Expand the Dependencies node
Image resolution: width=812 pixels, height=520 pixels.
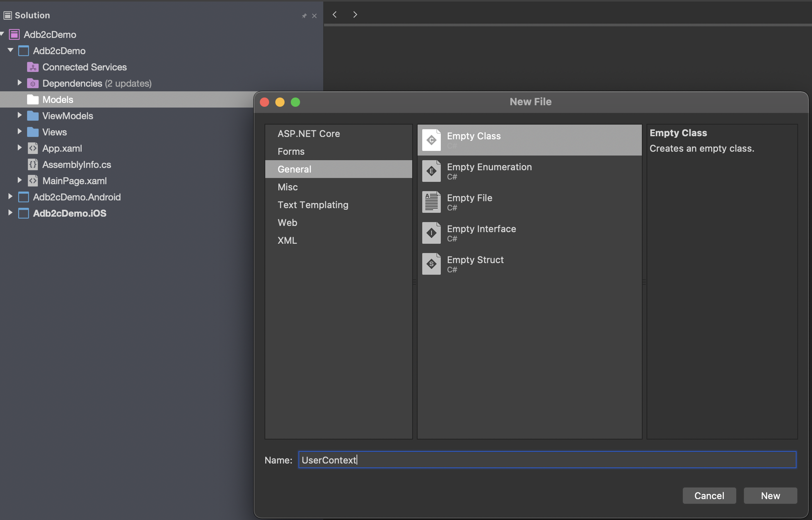[19, 83]
